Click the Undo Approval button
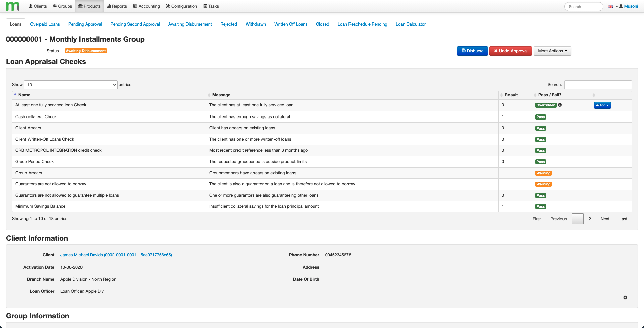Screen dimensions: 644x328 tap(510, 51)
